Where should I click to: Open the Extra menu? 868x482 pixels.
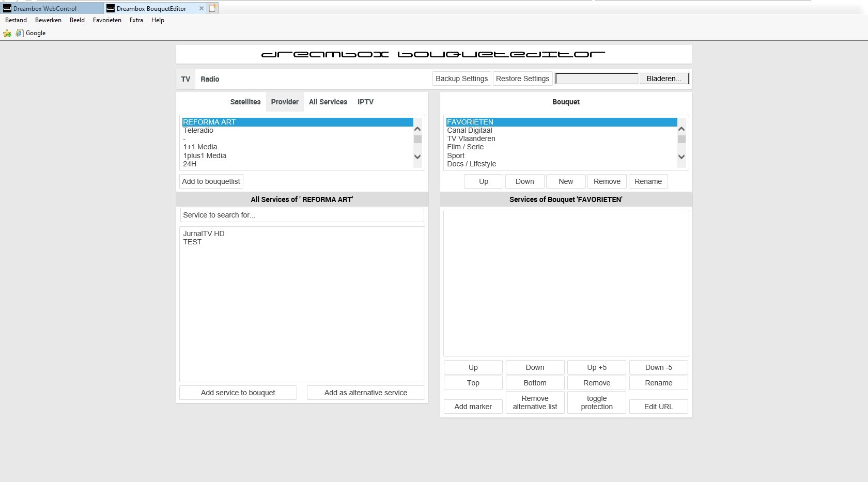point(136,20)
